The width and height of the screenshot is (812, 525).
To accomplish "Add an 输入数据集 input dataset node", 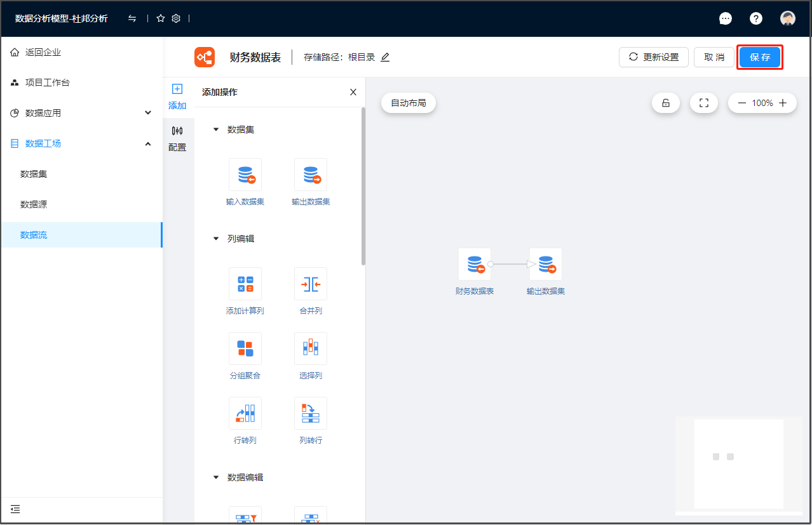I will point(245,175).
